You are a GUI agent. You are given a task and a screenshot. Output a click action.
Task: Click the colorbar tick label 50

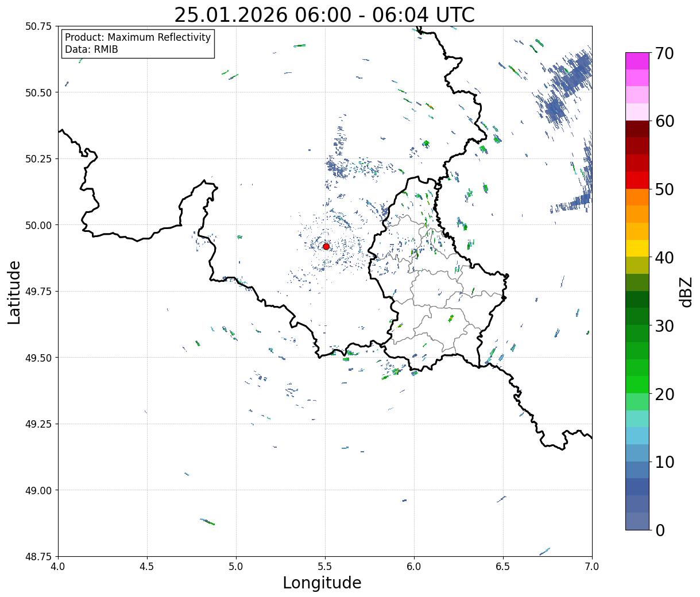664,189
